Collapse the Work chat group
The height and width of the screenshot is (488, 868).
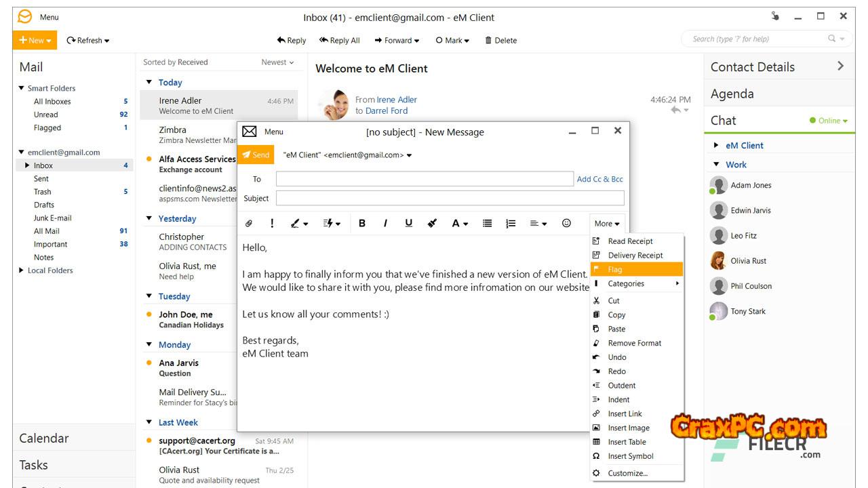[x=717, y=165]
